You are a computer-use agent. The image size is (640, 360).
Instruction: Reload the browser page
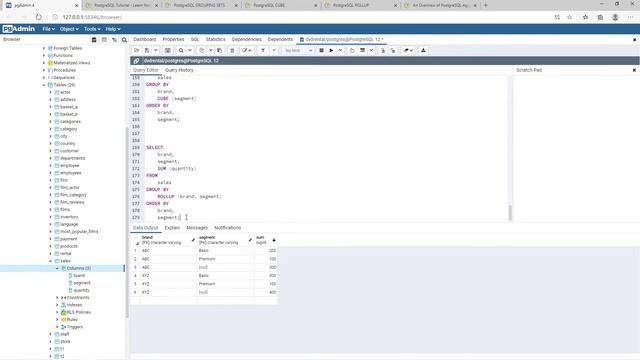pyautogui.click(x=38, y=17)
